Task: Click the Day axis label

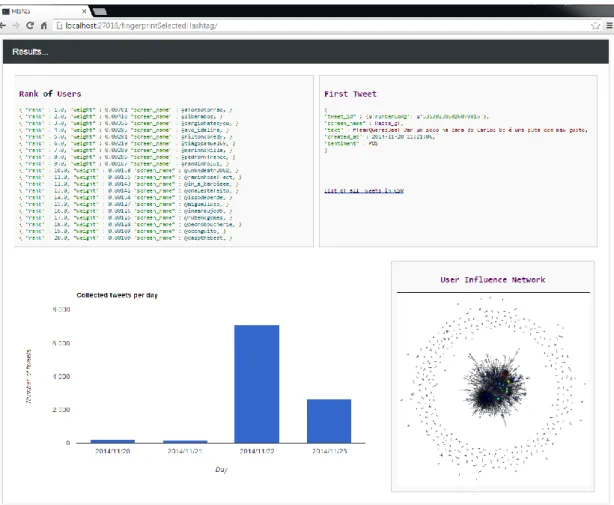Action: (221, 469)
